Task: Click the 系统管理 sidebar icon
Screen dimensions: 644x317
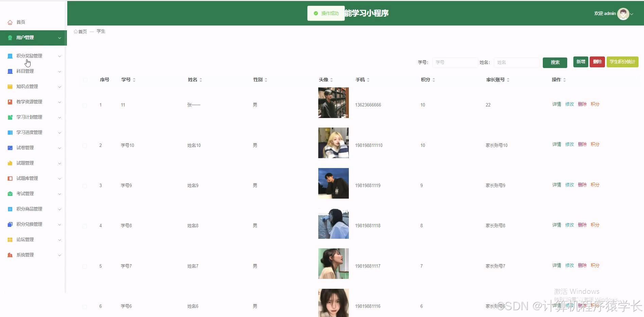Action: 10,255
